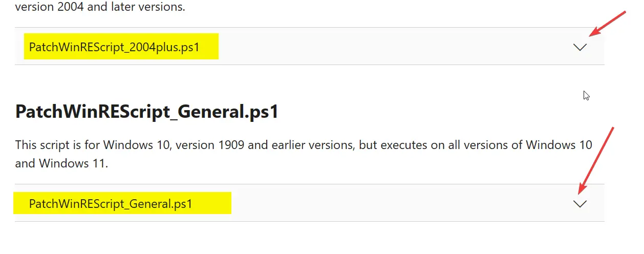This screenshot has width=644, height=254.
Task: Click the red arrow pointing at 2004plus chevron
Action: tap(608, 23)
